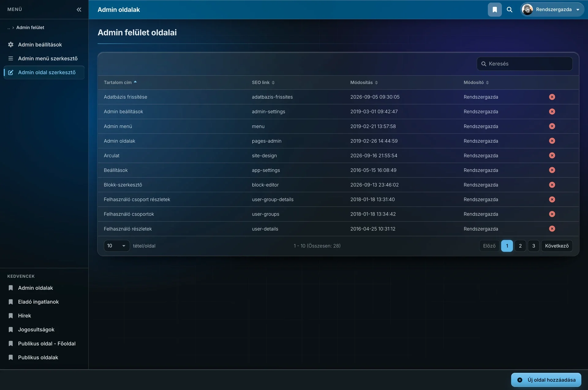Sort by Módosítás column
588x390 pixels.
coord(364,82)
